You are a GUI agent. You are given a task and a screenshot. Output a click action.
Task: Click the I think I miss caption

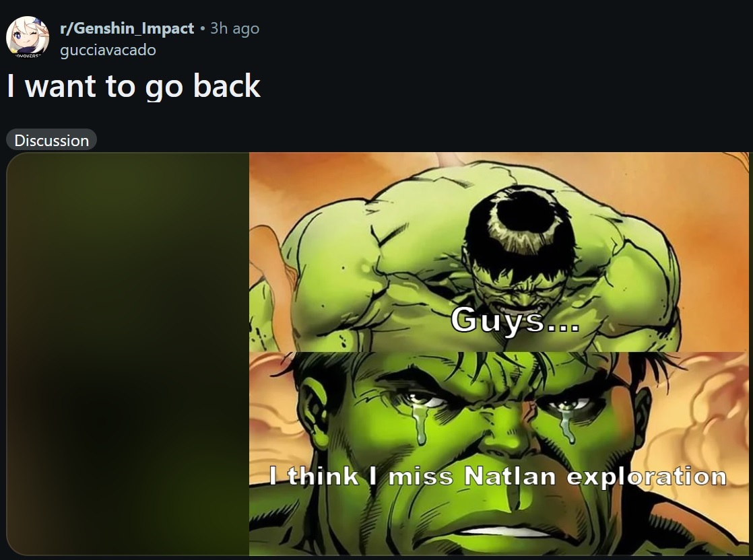[x=360, y=476]
